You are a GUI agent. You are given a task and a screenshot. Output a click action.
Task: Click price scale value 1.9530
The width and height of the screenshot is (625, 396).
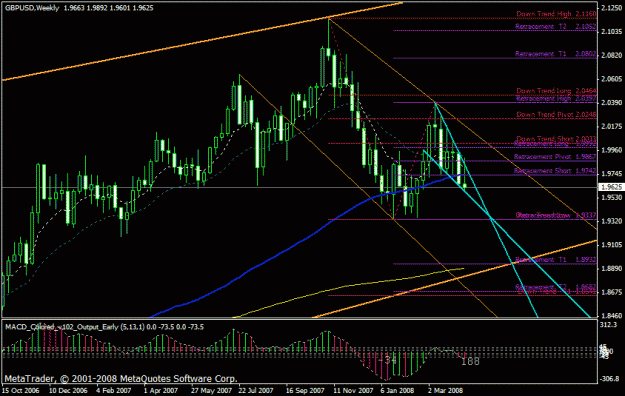(612, 197)
